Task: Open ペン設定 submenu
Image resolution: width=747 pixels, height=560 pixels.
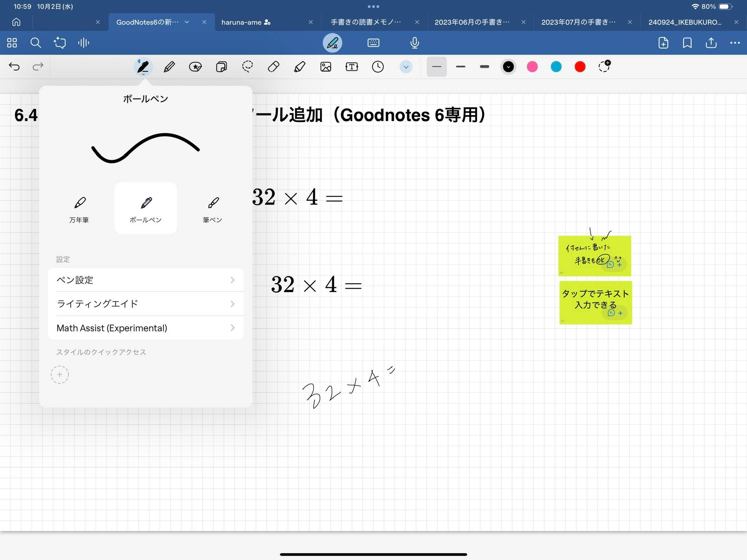Action: pyautogui.click(x=146, y=280)
